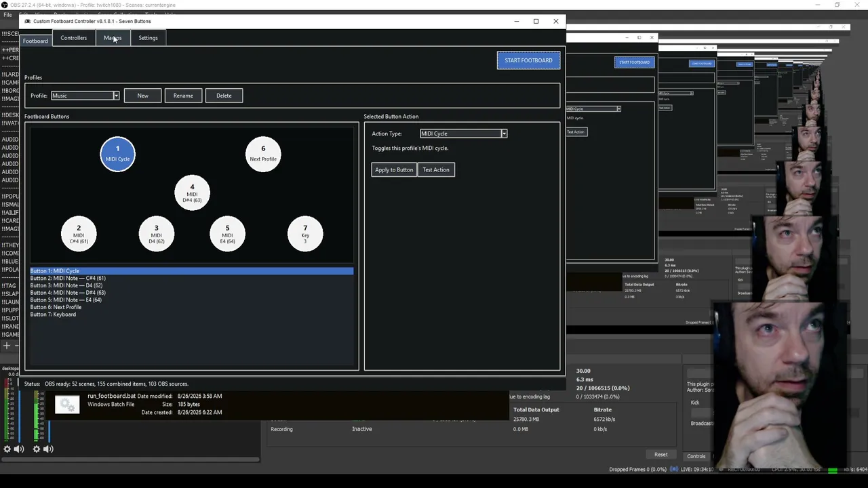Open the Settings tab

pos(148,38)
